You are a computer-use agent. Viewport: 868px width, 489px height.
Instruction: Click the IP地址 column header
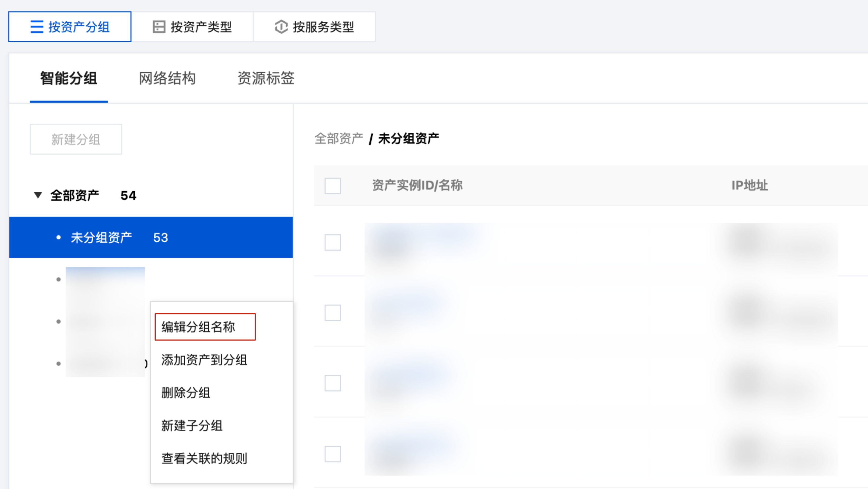point(750,185)
